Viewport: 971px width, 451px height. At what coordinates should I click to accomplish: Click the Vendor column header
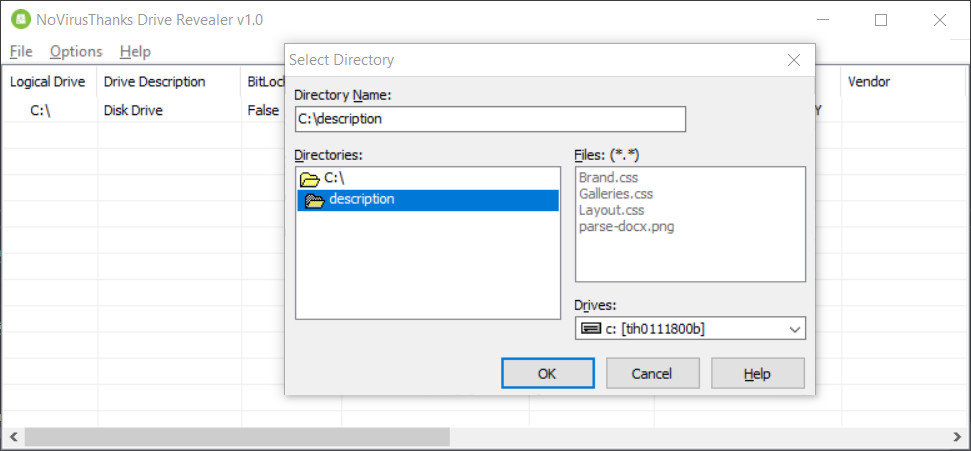(x=904, y=82)
